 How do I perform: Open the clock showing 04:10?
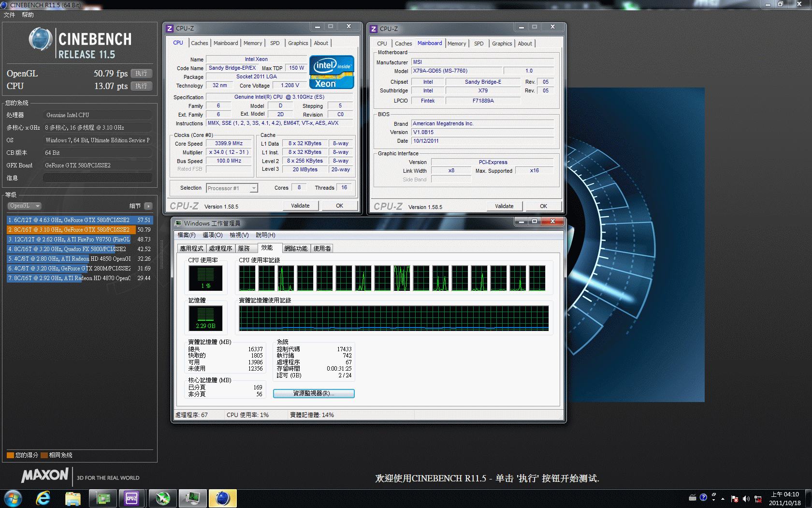pyautogui.click(x=785, y=499)
